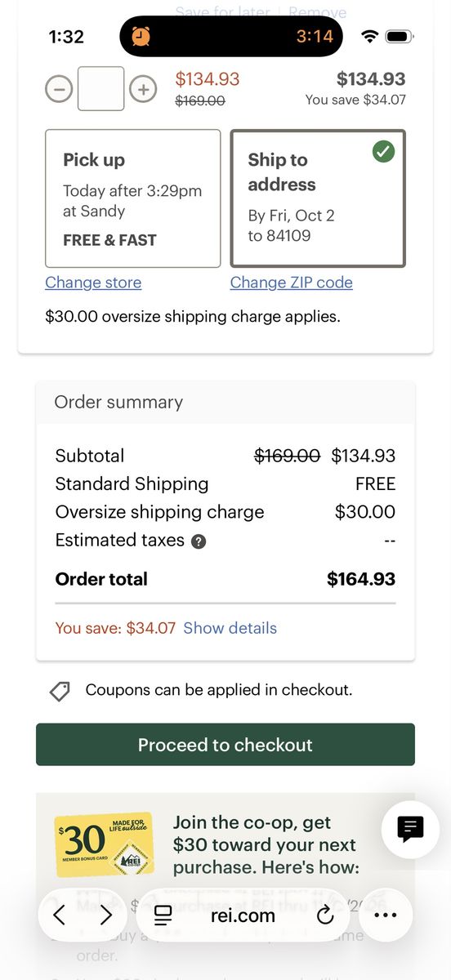451x980 pixels.
Task: Decrease quantity with the minus button
Action: click(x=59, y=89)
